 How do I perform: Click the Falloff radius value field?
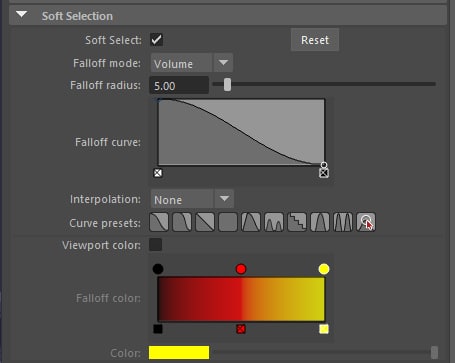[x=179, y=85]
